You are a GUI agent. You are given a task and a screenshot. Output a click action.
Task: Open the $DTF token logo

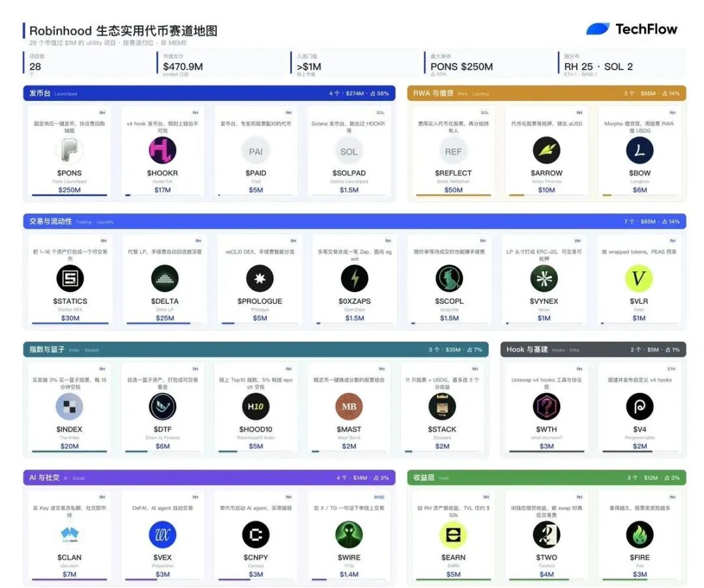click(x=162, y=407)
